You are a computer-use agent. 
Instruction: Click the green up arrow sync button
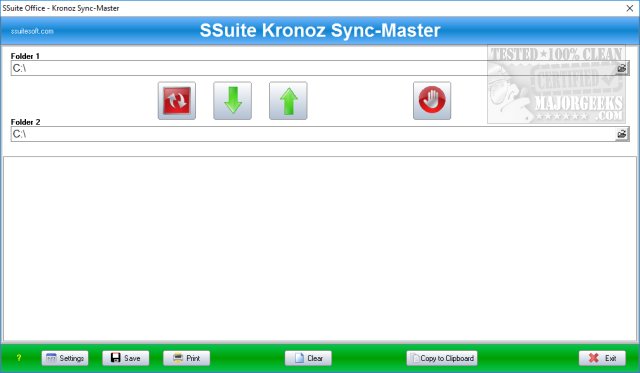(288, 100)
